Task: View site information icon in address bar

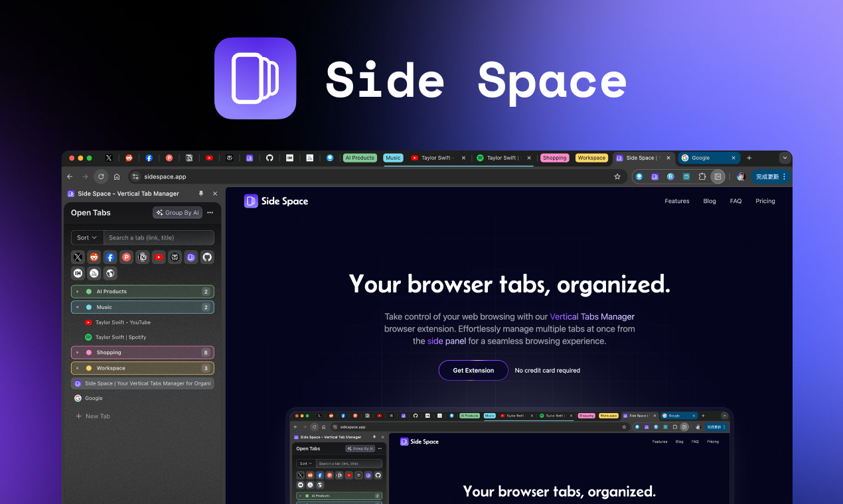Action: tap(135, 176)
